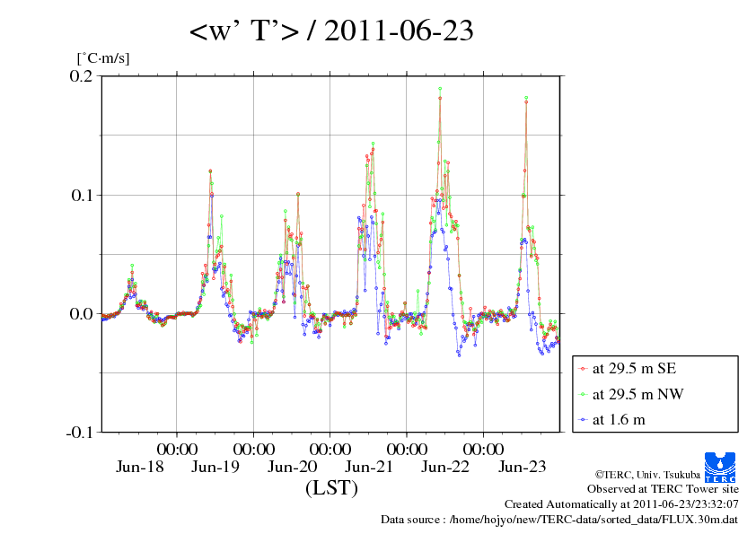Click the chart title with date 2011-06-23
The height and width of the screenshot is (534, 756).
tap(331, 32)
